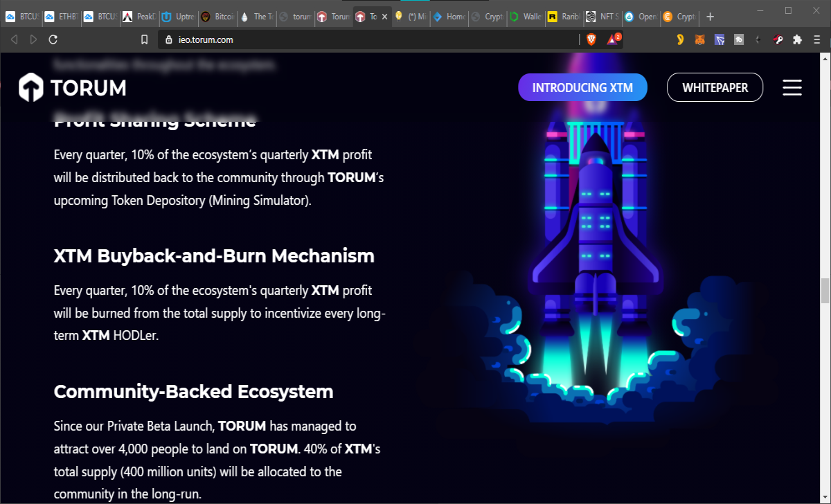Screen dimensions: 831x504
Task: Open Brave Shields lion icon
Action: pos(591,40)
